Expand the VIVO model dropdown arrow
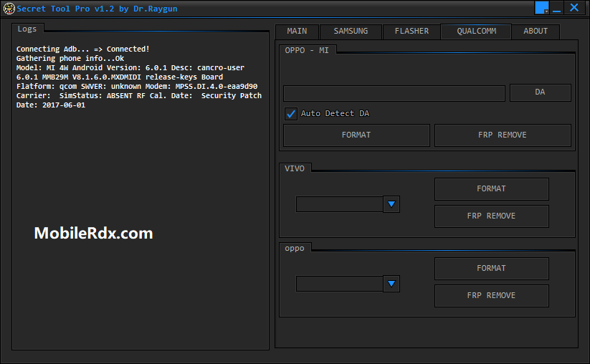 pos(391,204)
